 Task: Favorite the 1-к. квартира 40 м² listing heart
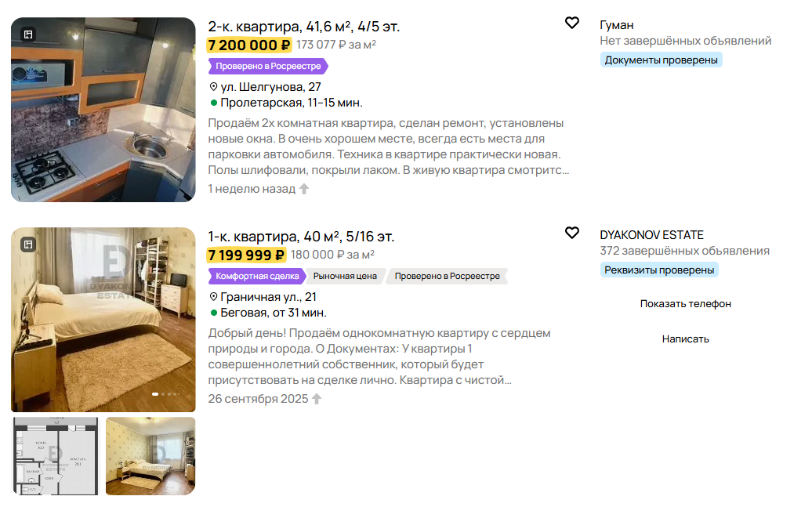(x=571, y=233)
